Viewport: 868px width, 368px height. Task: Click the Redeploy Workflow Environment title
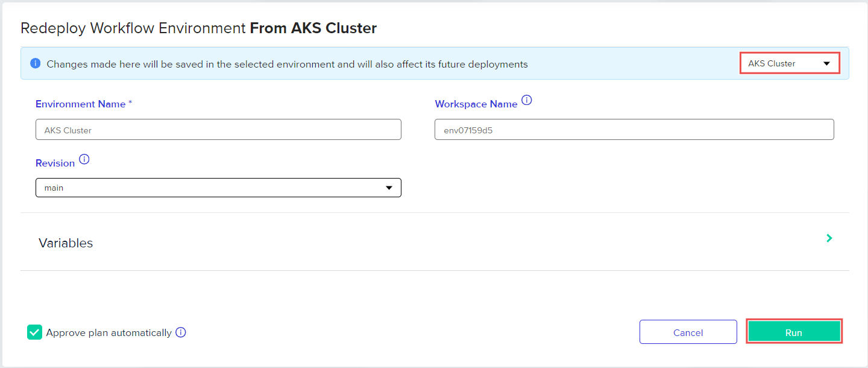198,28
